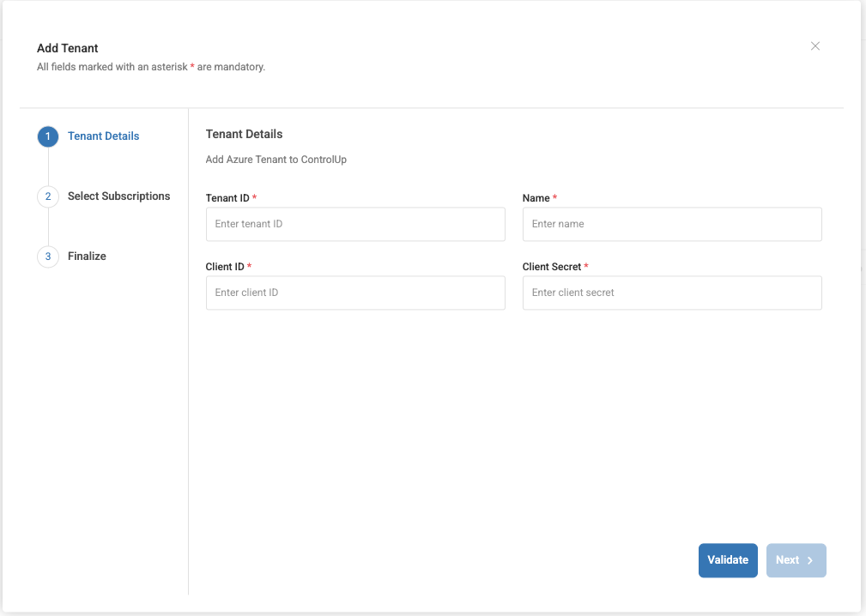Click the mandatory fields notice text

[x=150, y=66]
